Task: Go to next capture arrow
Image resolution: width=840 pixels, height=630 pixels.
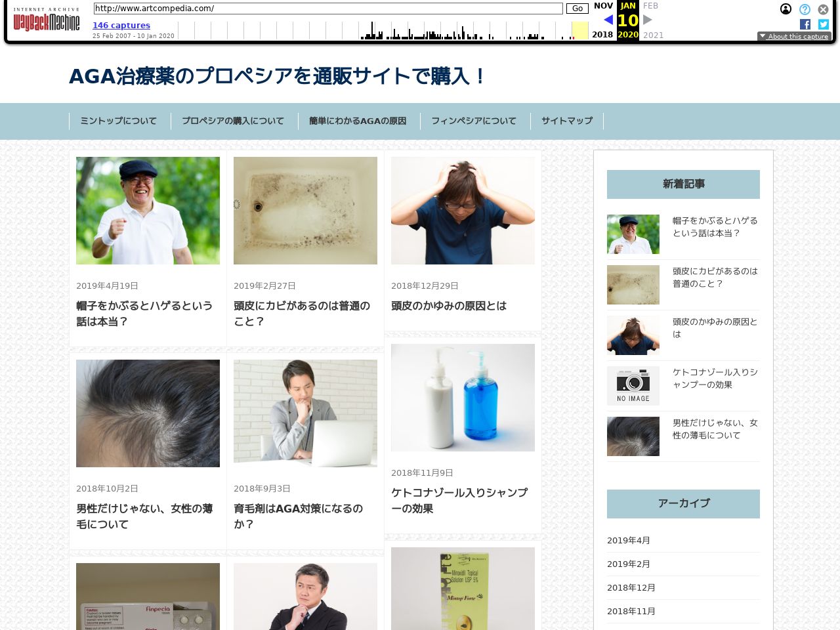Action: 648,20
